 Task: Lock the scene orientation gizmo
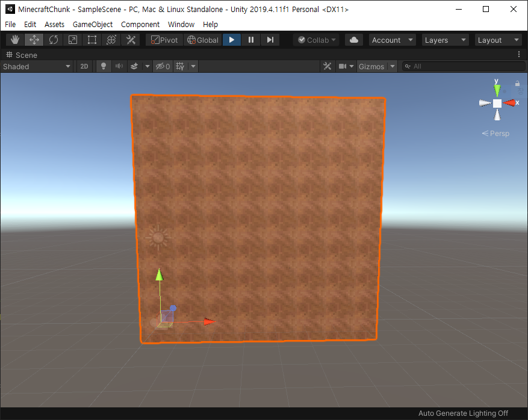(517, 83)
